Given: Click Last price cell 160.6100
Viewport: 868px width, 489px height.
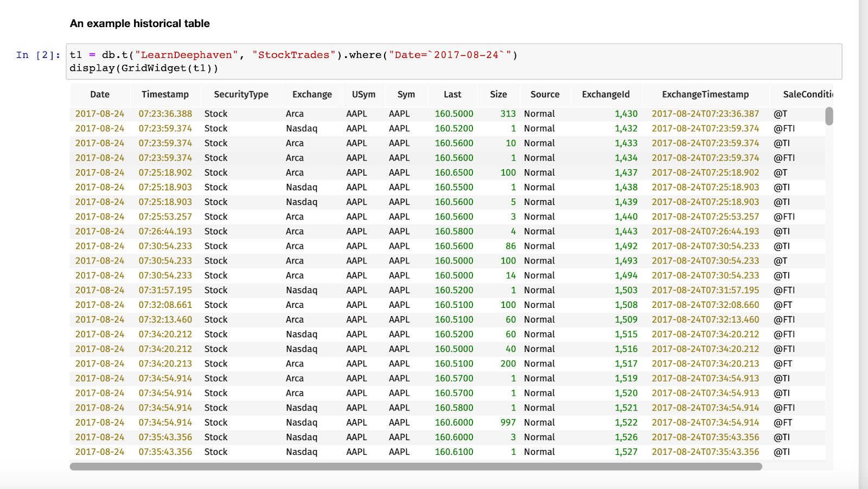Looking at the screenshot, I should click(x=454, y=452).
